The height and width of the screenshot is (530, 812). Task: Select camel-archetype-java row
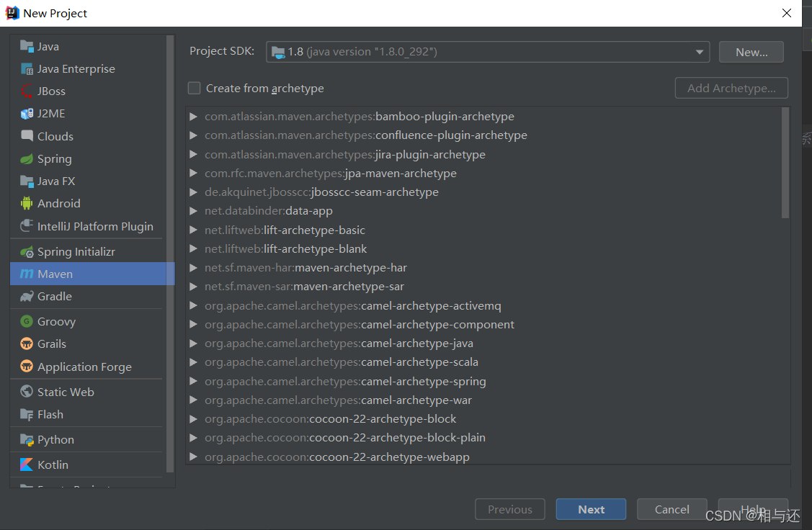pos(484,343)
